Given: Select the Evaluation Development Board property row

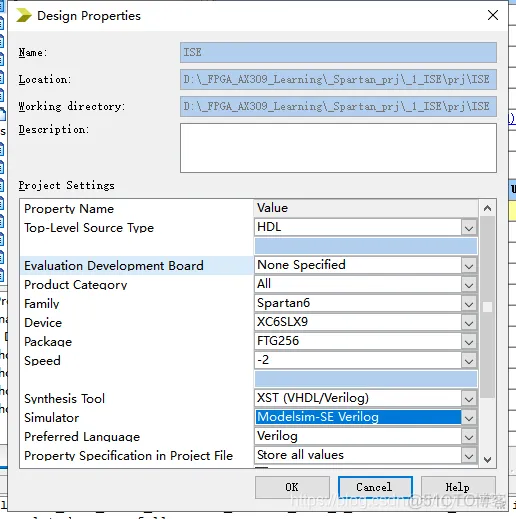Looking at the screenshot, I should click(136, 266).
